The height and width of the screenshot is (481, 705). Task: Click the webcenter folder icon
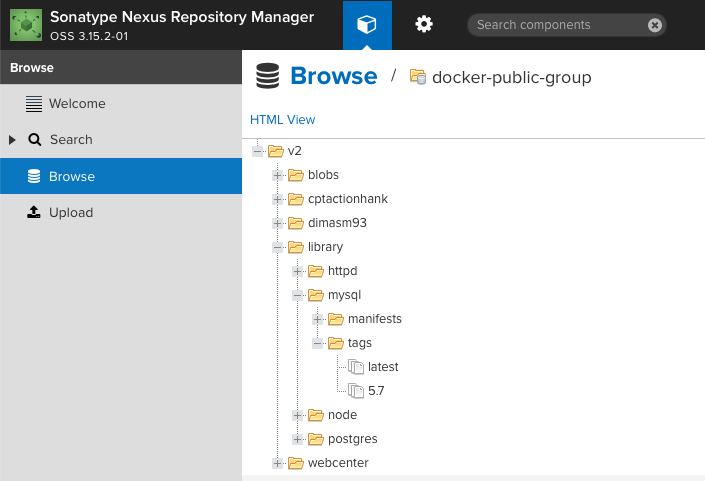click(x=295, y=463)
